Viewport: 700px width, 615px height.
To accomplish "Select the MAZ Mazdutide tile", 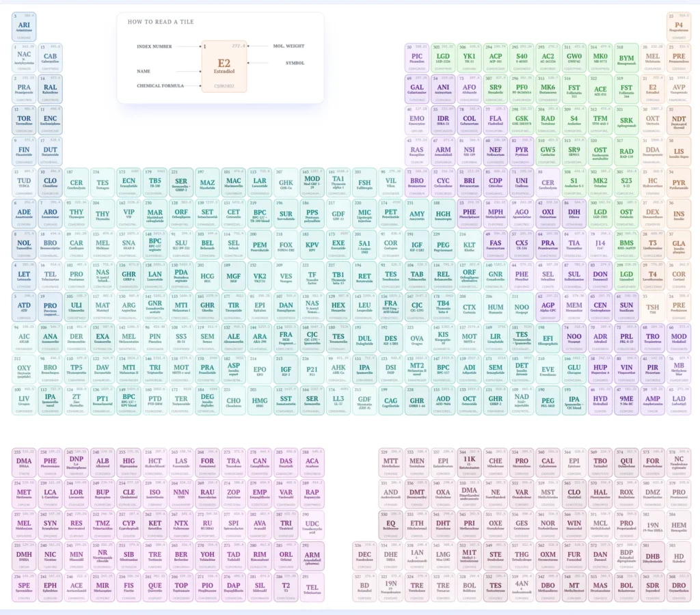I will click(207, 182).
